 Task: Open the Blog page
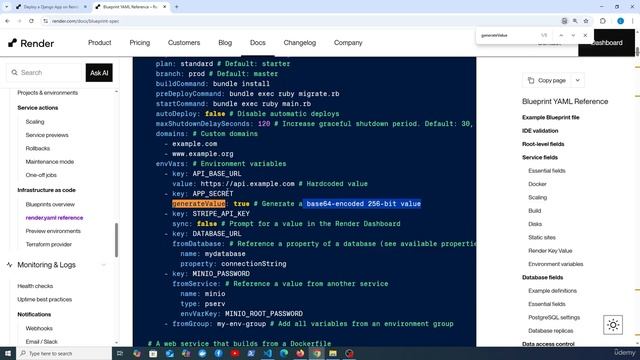pos(225,42)
